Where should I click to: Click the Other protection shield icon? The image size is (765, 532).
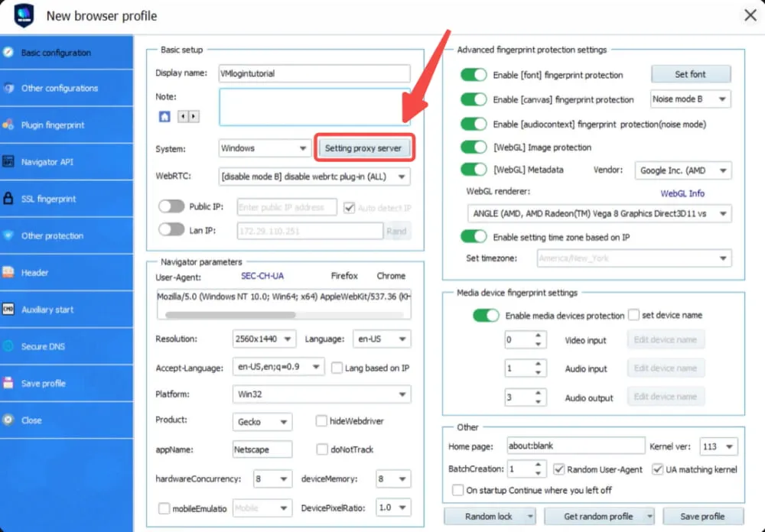8,235
